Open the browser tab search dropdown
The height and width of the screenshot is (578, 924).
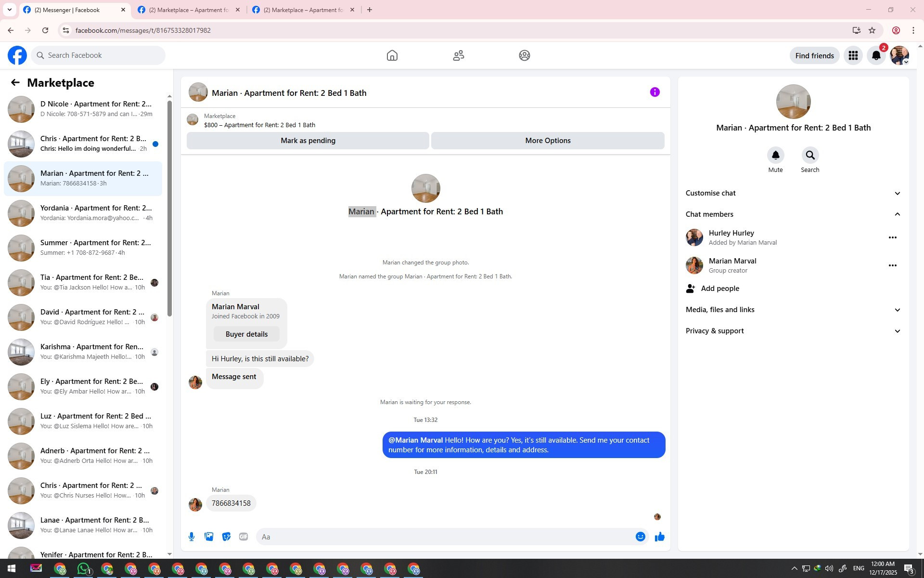10,10
